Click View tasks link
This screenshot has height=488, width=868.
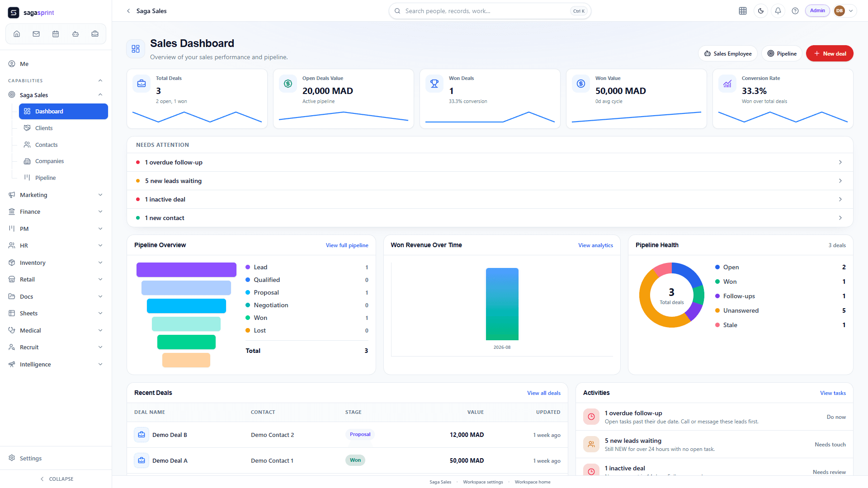[x=833, y=393]
